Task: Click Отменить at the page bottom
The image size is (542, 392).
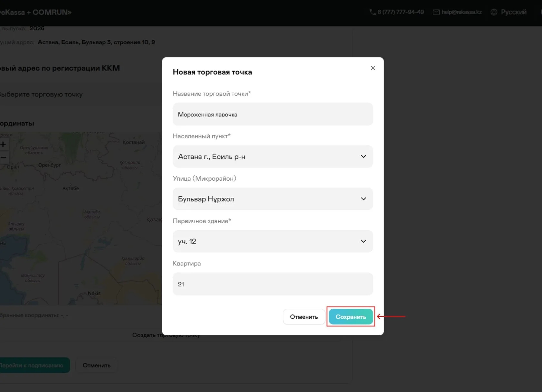Action: tap(96, 365)
